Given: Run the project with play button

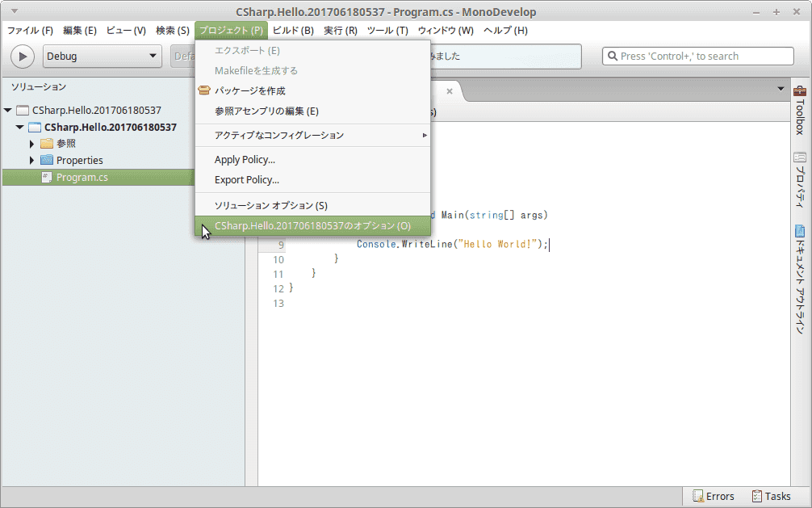Looking at the screenshot, I should 23,56.
